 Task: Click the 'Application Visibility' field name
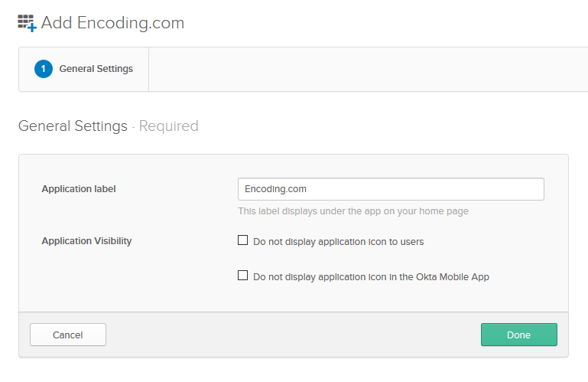coord(86,241)
